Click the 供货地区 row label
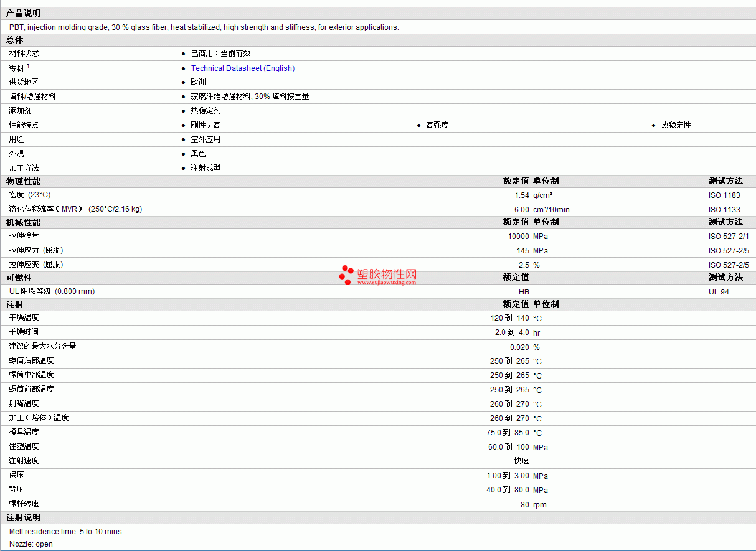Screen dimensions: 756x551 point(24,83)
